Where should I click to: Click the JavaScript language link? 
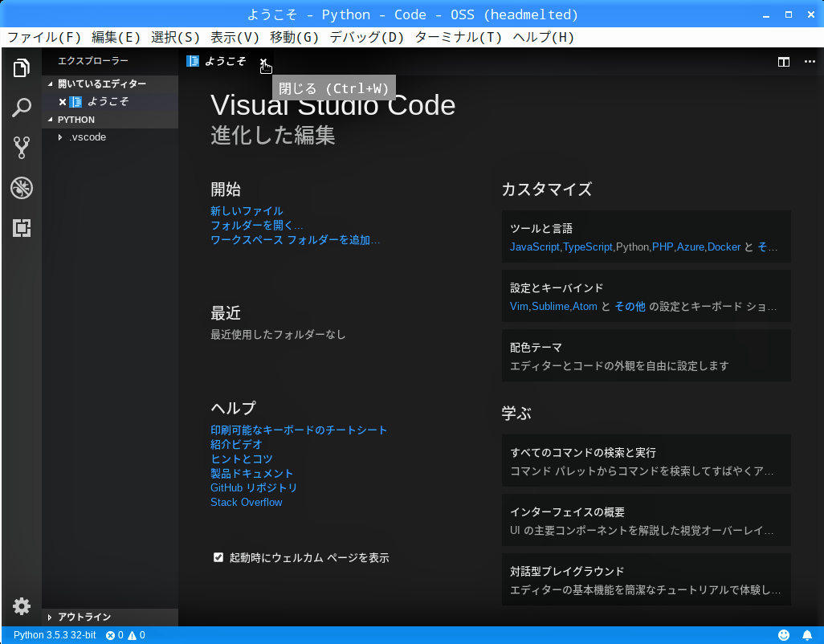pyautogui.click(x=534, y=247)
